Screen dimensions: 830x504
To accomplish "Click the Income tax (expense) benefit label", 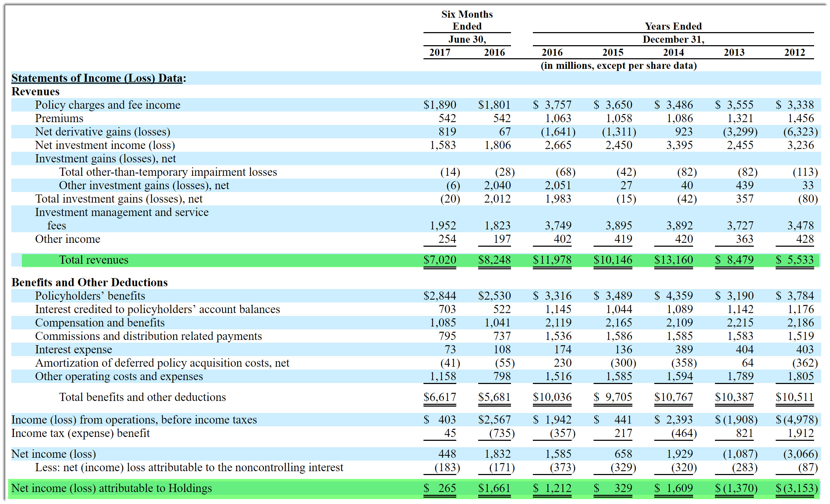I will (x=80, y=433).
